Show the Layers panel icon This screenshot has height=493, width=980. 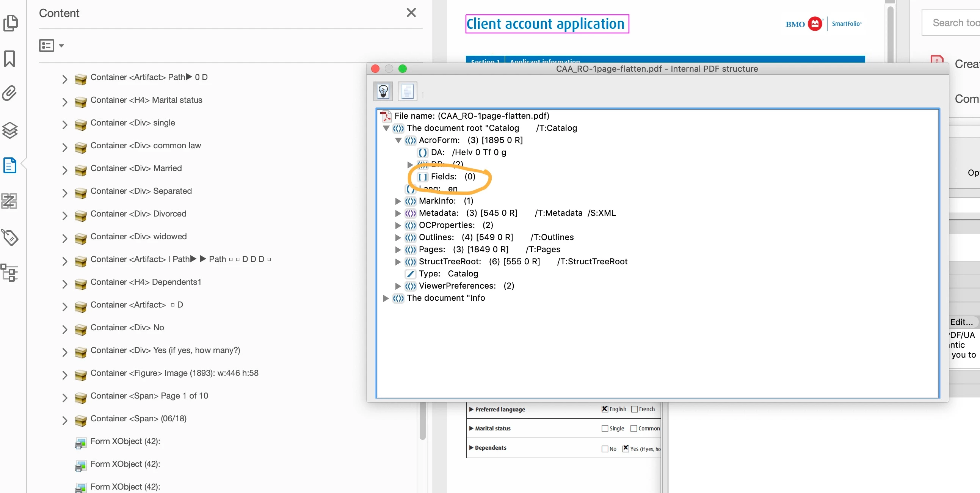pos(9,130)
